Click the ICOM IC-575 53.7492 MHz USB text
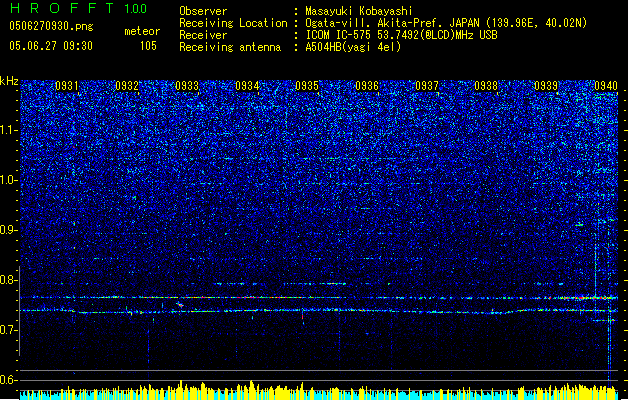The image size is (629, 400). pos(401,35)
